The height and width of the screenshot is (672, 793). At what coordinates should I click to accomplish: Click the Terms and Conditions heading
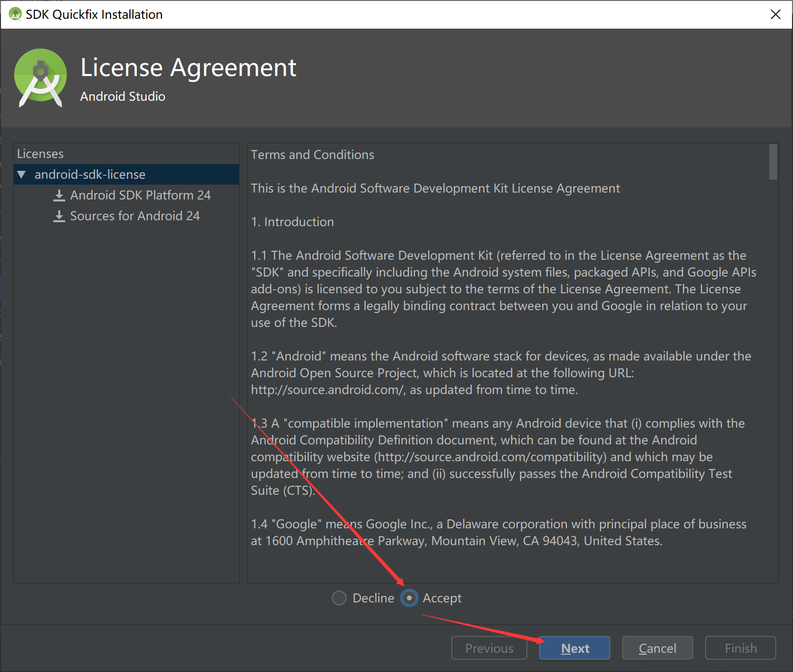[x=313, y=155]
